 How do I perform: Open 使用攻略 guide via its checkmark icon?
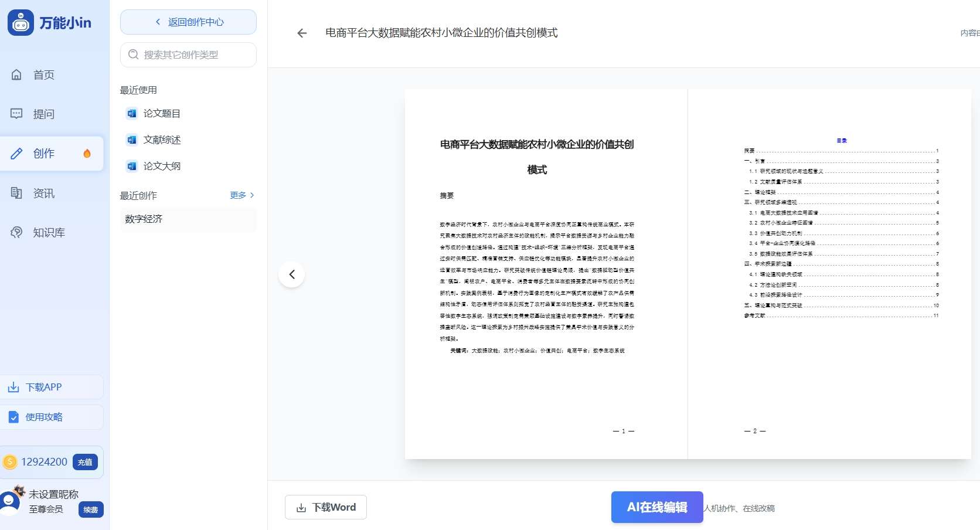(x=13, y=417)
